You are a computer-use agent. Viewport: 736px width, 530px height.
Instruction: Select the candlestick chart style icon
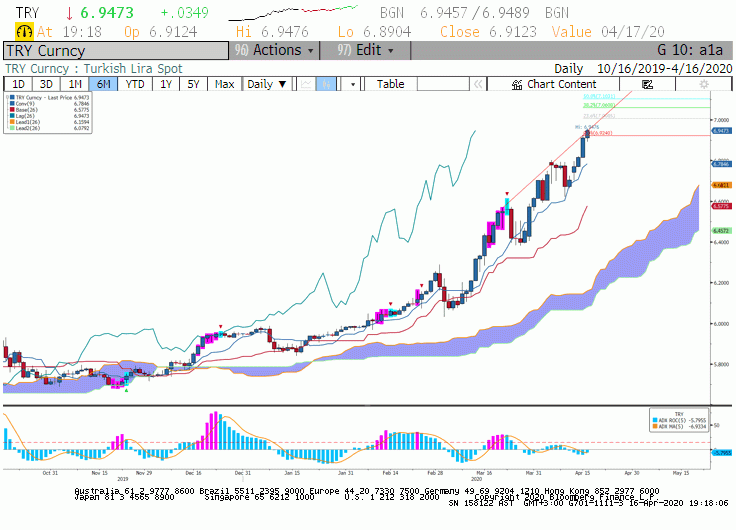click(326, 84)
